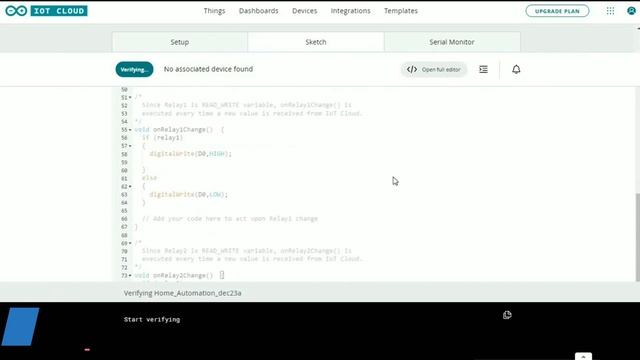Open the apps grid icon
Viewport: 640px width, 360px height.
(x=610, y=11)
